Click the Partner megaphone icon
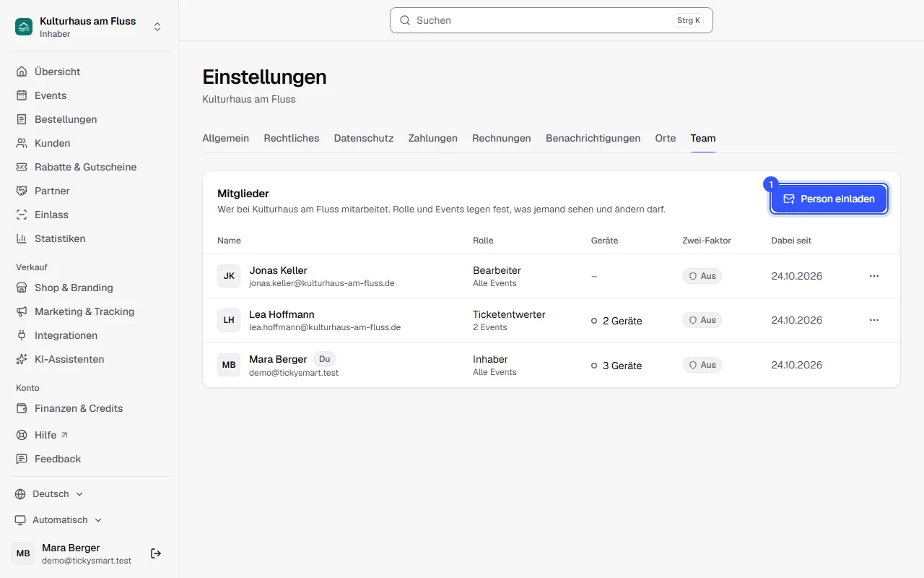 [x=22, y=191]
